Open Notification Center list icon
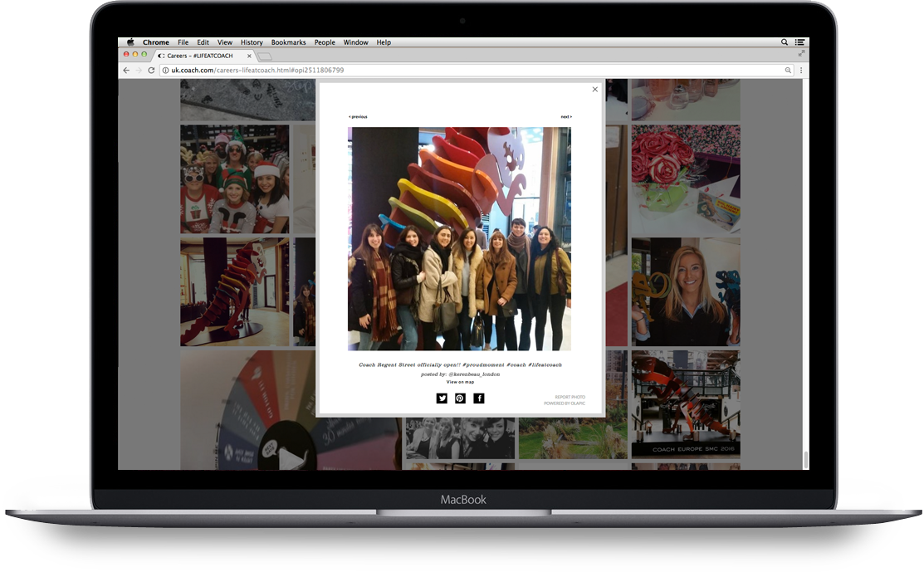Viewport: 924px width, 572px height. (799, 42)
